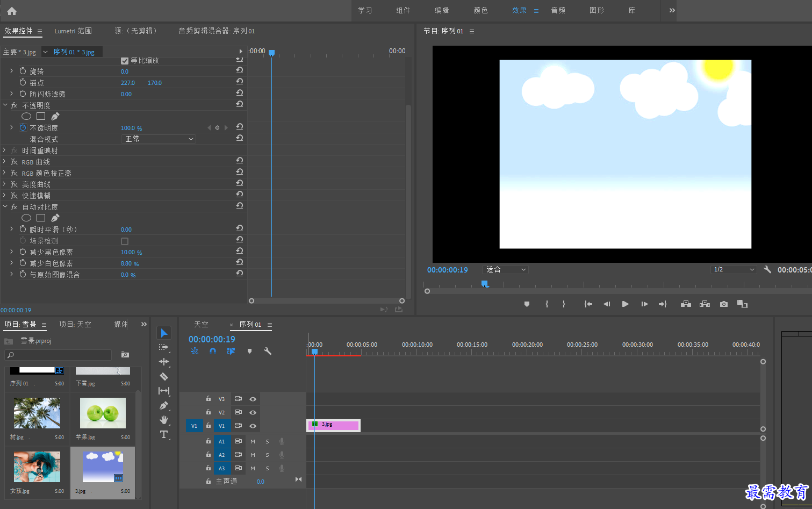This screenshot has width=812, height=509.
Task: Play the program monitor sequence
Action: (626, 304)
